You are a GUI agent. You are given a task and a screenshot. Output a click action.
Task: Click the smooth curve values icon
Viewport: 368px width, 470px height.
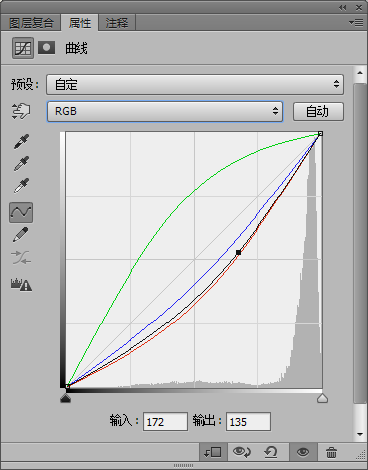tap(21, 258)
